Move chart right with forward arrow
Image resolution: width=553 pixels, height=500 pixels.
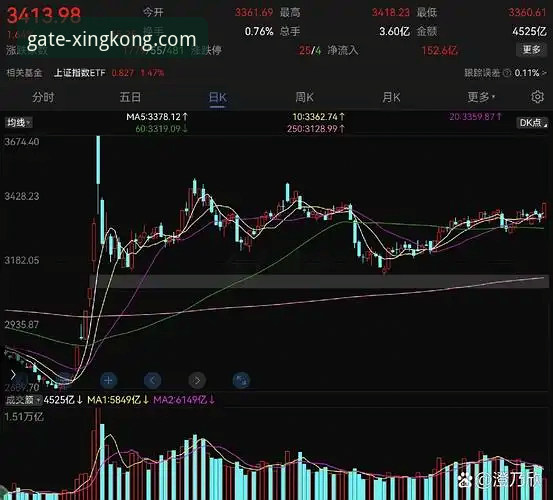coord(197,380)
